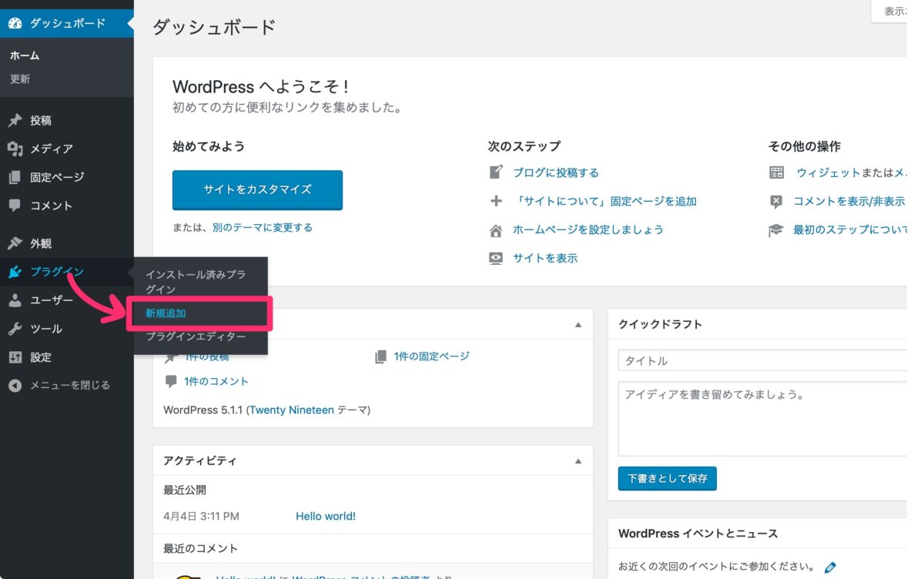Click the house icon beside ホームページを設定
The image size is (924, 579).
pos(496,229)
